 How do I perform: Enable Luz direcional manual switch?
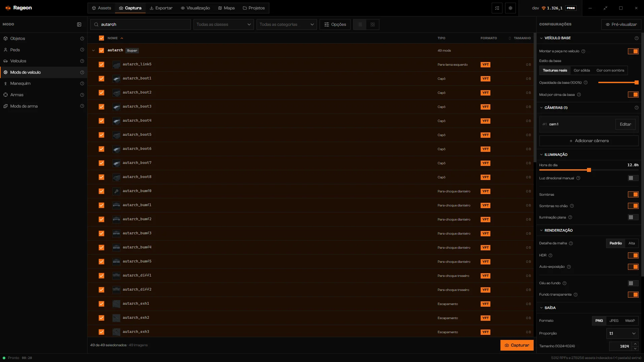click(633, 178)
